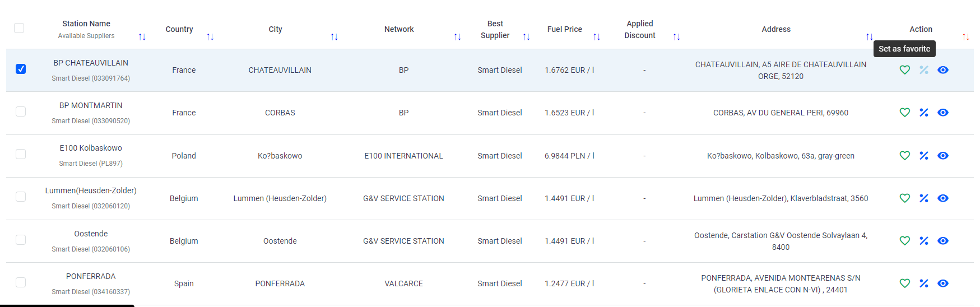
Task: Apply discount icon for PONFERRADA station
Action: [x=923, y=283]
